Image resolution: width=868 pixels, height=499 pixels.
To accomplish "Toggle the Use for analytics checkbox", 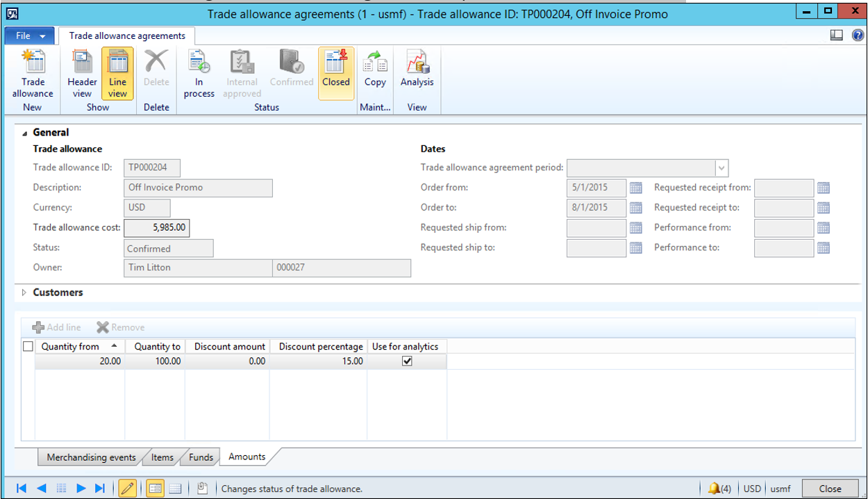I will click(x=408, y=361).
